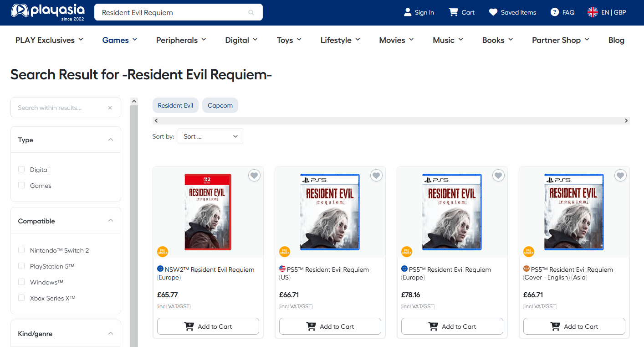Open the Lifestyle menu
Screen dimensions: 644x347
click(340, 40)
